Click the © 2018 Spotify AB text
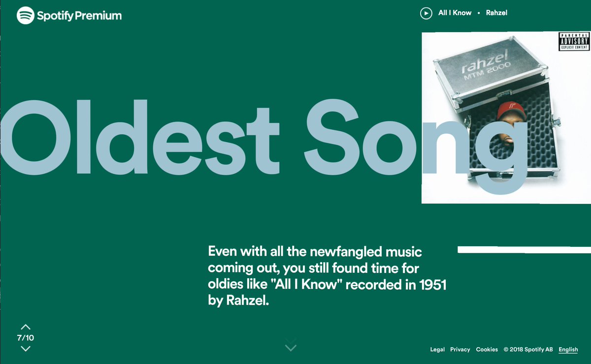Viewport: 591px width, 364px height. click(528, 349)
